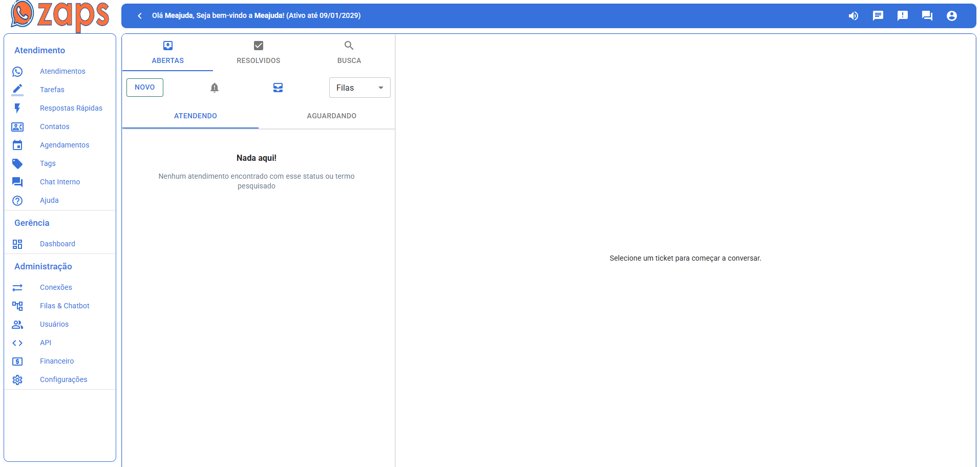The image size is (980, 467).
Task: Select the AGUARDANDO sub-tab
Action: click(x=331, y=116)
